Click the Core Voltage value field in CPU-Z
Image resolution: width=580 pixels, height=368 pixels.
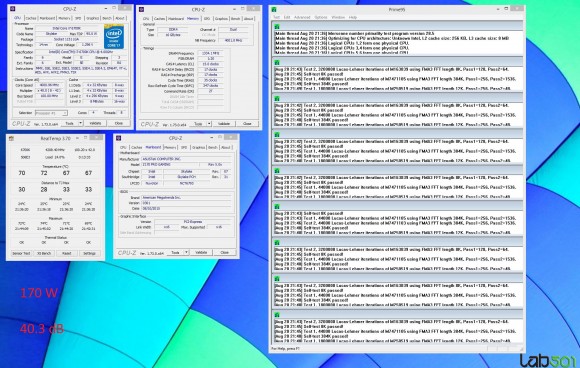[x=87, y=44]
